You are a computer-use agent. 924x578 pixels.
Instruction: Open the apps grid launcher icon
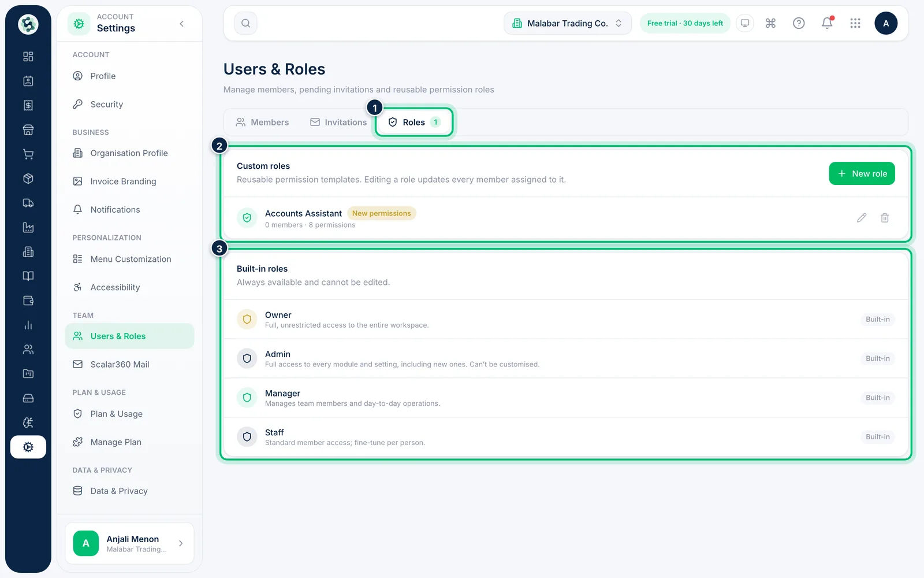(x=855, y=23)
